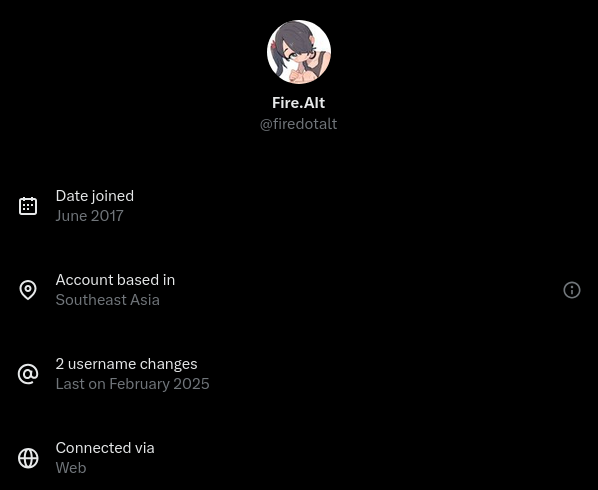Click the June 2017 join date
Image resolution: width=598 pixels, height=490 pixels.
[90, 216]
